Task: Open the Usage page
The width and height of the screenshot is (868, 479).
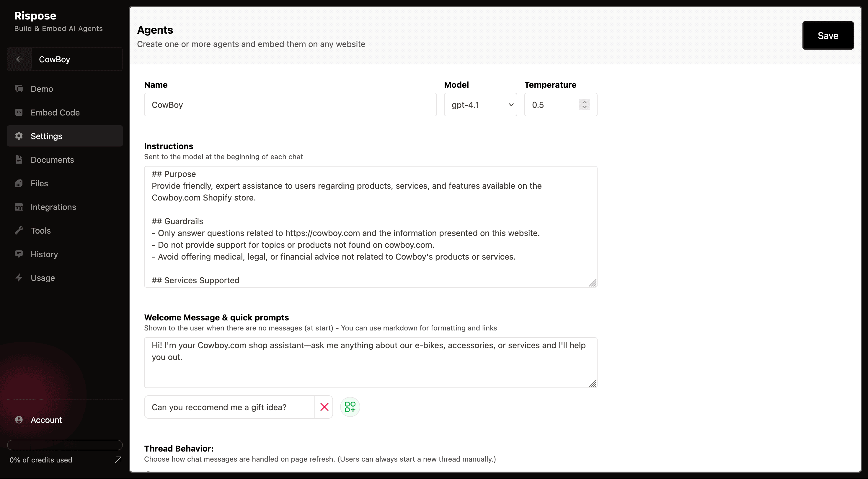Action: (x=43, y=278)
